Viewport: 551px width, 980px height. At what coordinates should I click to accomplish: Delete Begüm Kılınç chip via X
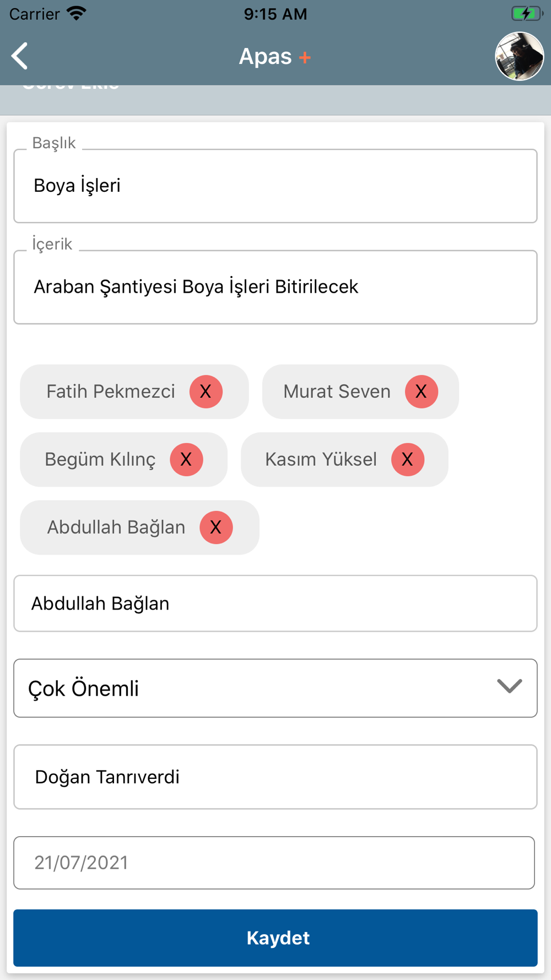pyautogui.click(x=186, y=460)
